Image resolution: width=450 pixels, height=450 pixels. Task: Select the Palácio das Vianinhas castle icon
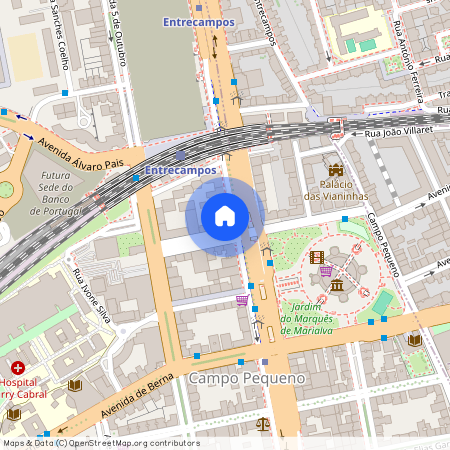(x=336, y=170)
